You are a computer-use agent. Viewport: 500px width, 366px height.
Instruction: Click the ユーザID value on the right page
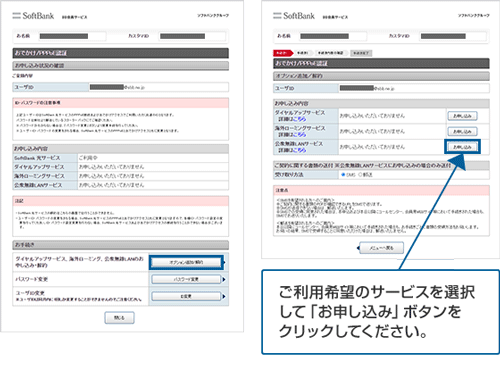point(367,88)
